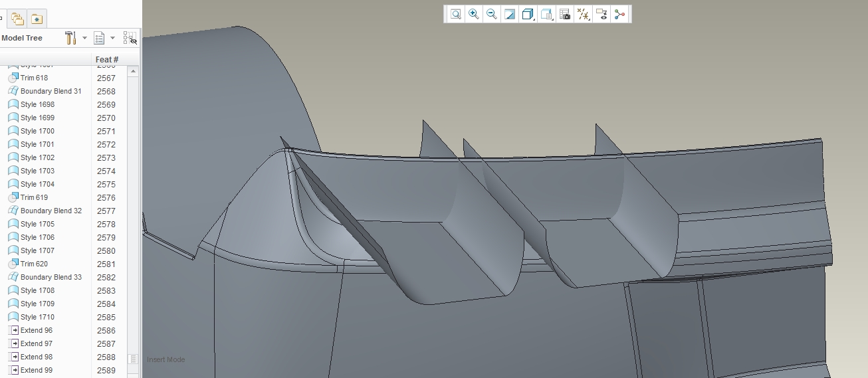This screenshot has height=378, width=868.
Task: Toggle the tree filters visibility icon
Action: coord(130,38)
